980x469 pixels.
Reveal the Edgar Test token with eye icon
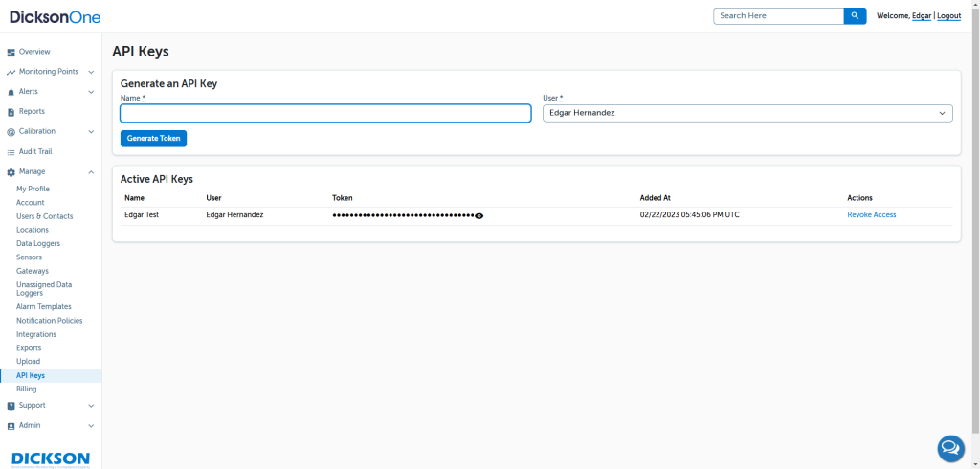479,216
